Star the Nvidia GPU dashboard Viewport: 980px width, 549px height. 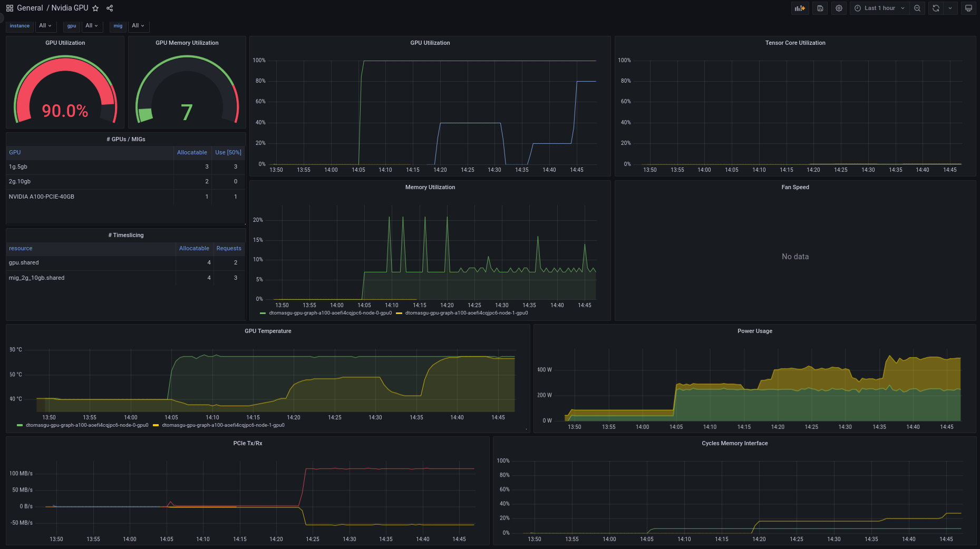(x=95, y=8)
